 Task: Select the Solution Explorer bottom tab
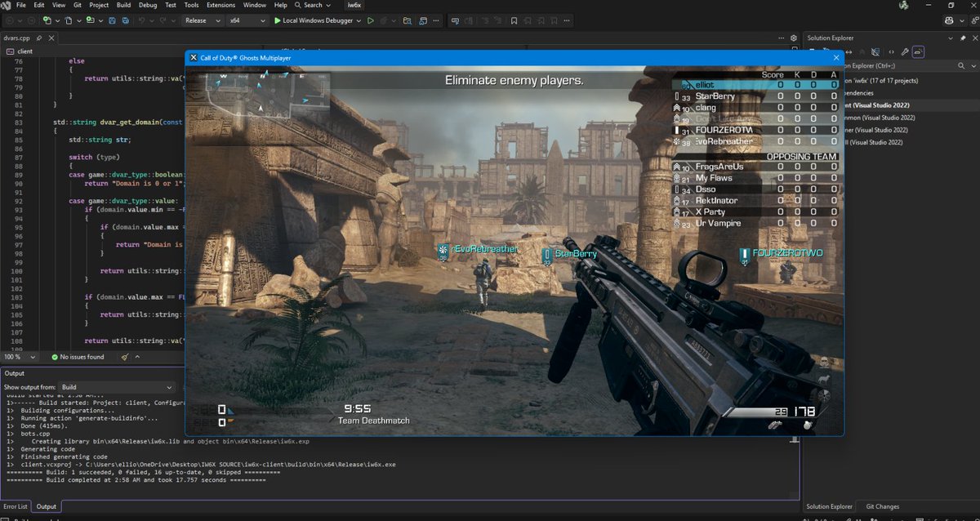(830, 507)
